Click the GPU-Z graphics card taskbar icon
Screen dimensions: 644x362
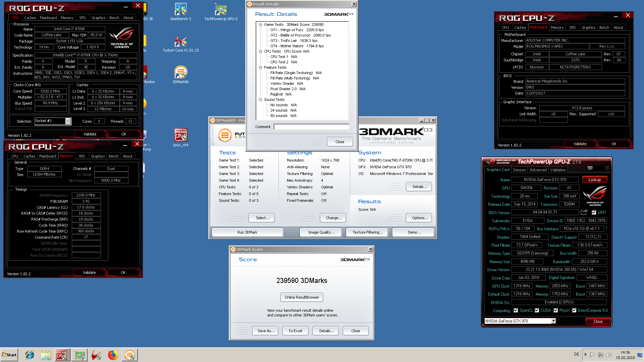pyautogui.click(x=80, y=355)
